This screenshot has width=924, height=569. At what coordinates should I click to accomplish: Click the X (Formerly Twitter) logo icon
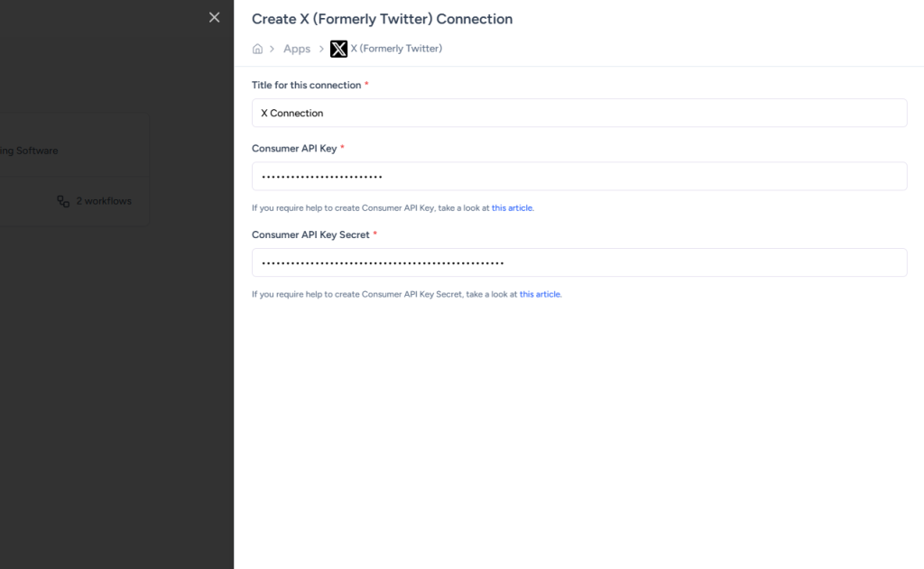tap(338, 49)
